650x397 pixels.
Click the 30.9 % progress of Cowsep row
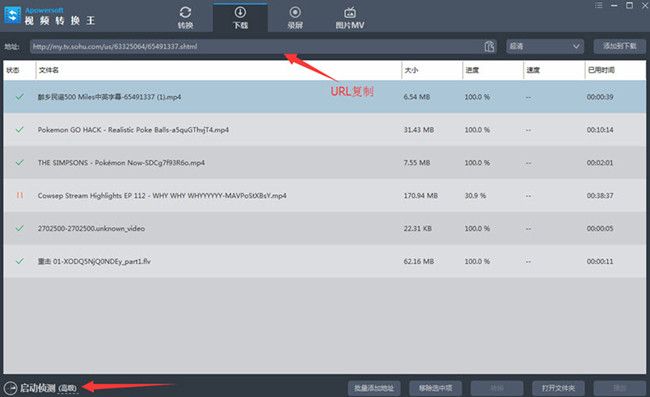[475, 195]
